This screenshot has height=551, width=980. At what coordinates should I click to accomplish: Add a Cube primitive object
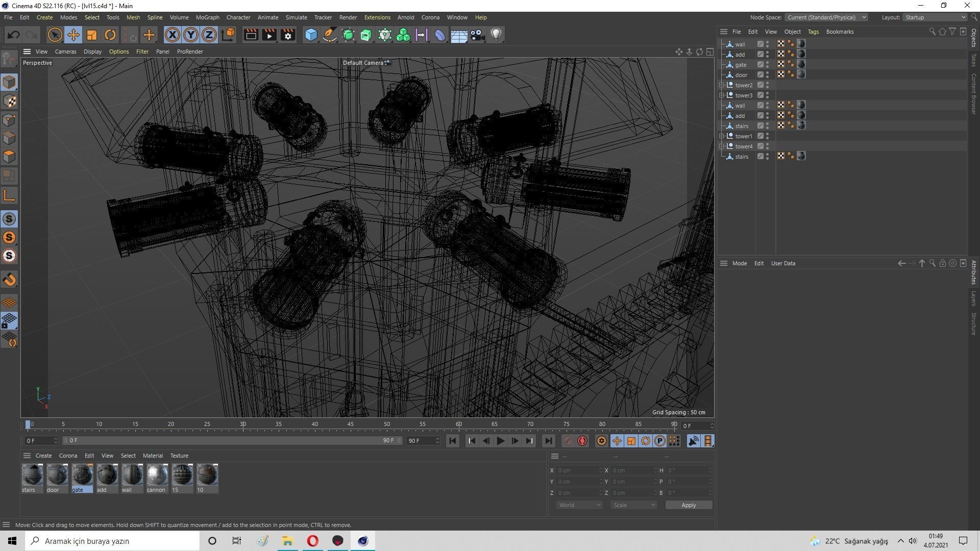311,35
